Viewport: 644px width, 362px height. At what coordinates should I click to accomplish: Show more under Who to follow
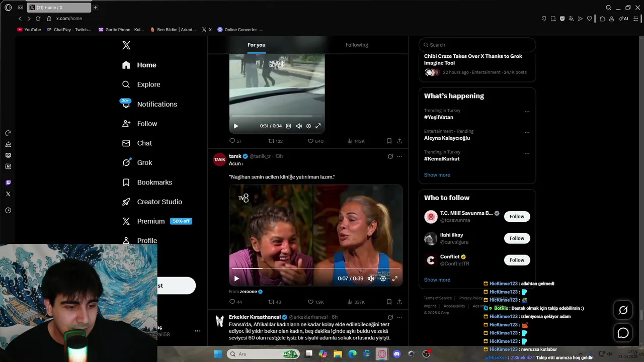pos(437,280)
